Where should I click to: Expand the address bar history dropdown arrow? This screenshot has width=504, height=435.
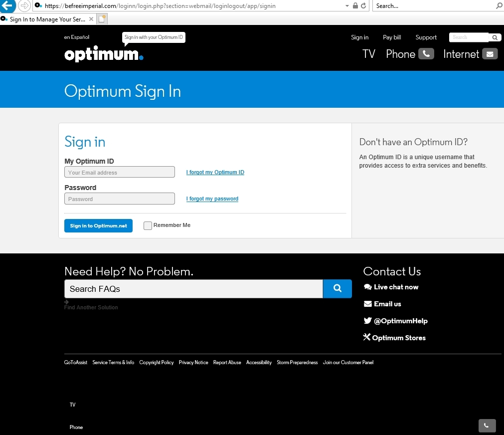(346, 5)
